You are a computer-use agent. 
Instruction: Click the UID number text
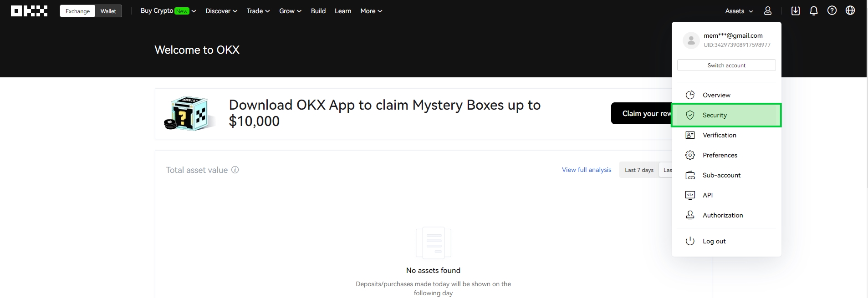coord(737,45)
